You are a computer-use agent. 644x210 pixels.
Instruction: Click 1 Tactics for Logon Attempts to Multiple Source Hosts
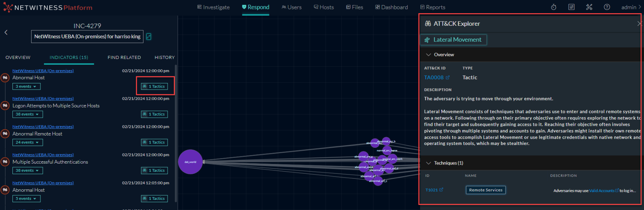point(154,114)
